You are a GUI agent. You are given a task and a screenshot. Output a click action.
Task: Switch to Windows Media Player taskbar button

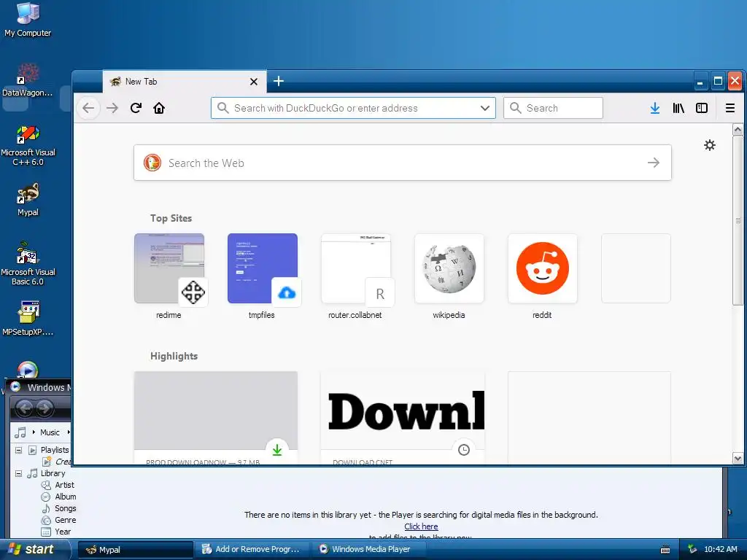point(369,550)
